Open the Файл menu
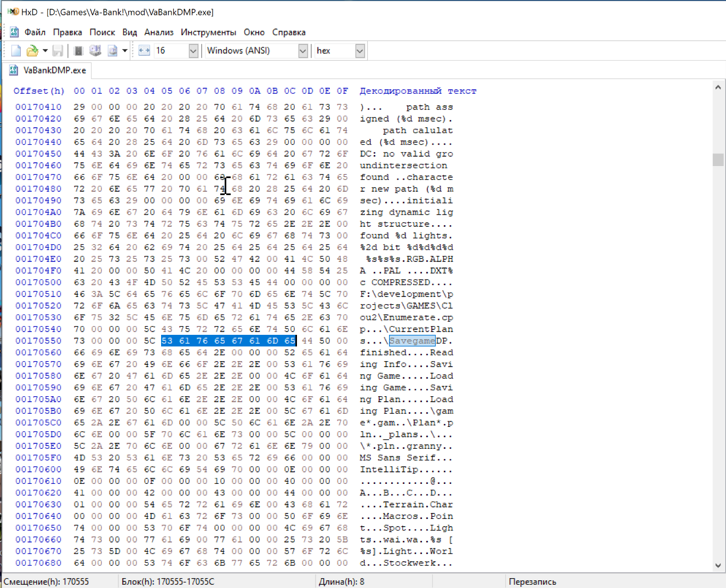 coord(35,32)
